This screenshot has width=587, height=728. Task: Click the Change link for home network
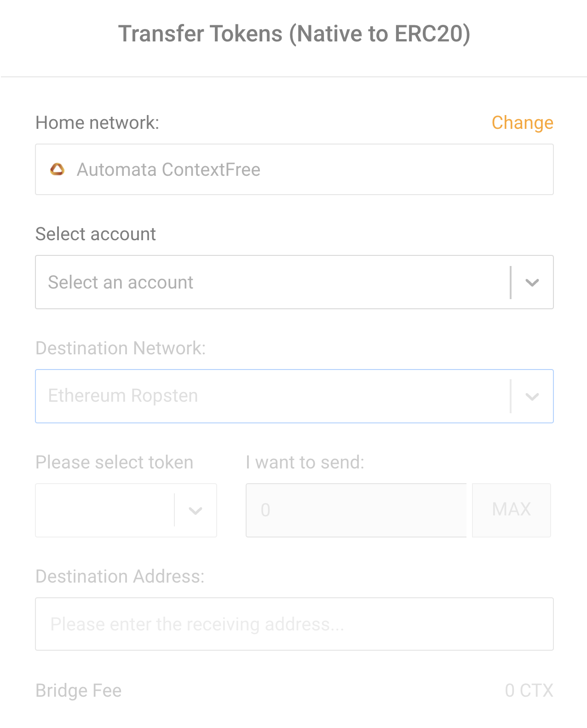[522, 123]
